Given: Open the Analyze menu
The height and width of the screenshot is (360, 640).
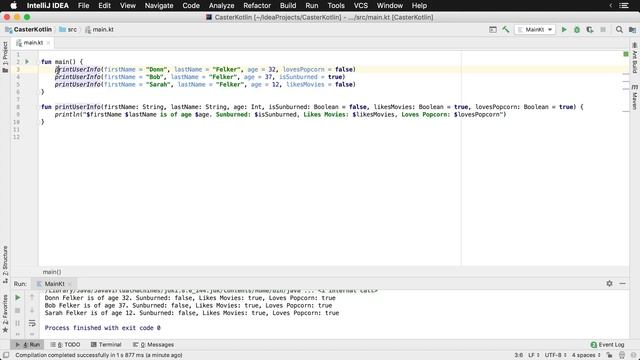Looking at the screenshot, I should coord(221,6).
